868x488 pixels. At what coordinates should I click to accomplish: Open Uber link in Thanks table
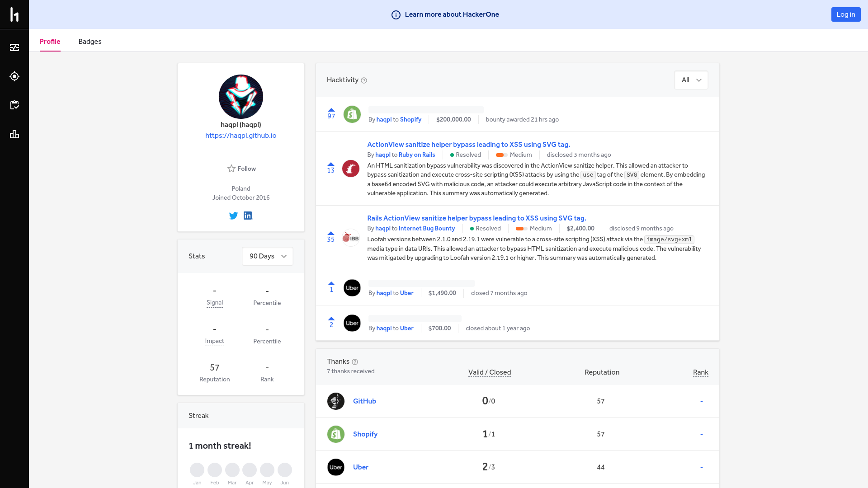pos(361,467)
